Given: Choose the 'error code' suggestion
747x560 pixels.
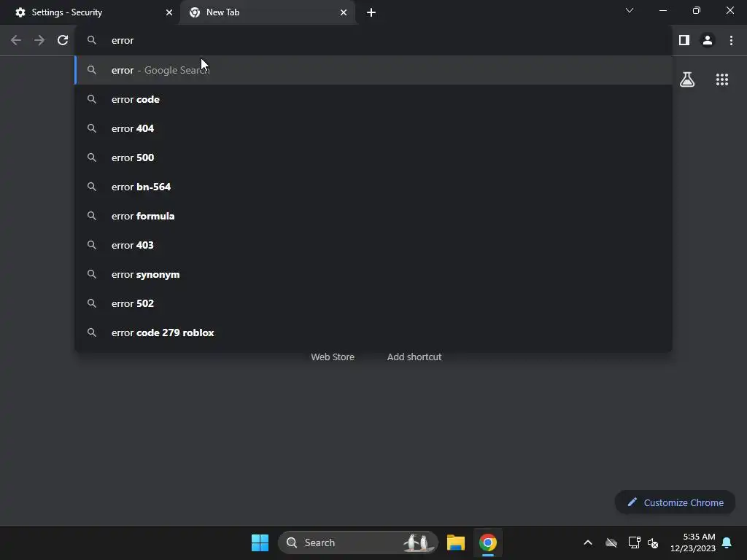Looking at the screenshot, I should click(x=373, y=99).
